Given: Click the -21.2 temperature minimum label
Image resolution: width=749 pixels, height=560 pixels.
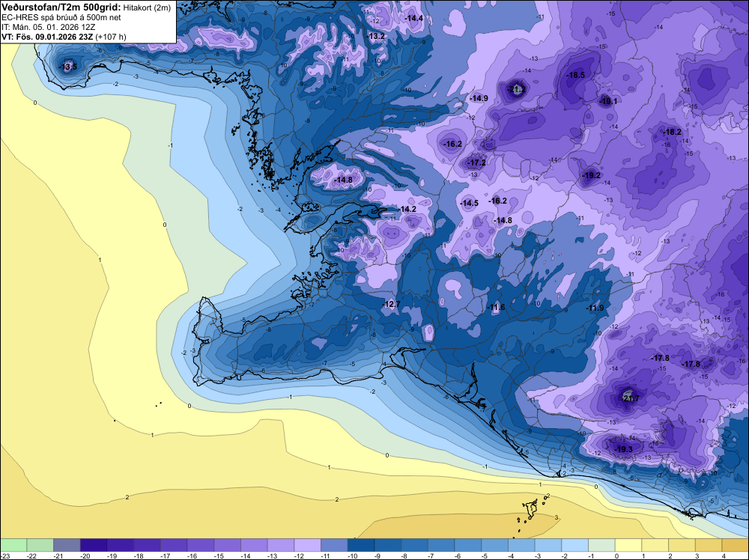Looking at the screenshot, I should coord(516,89).
